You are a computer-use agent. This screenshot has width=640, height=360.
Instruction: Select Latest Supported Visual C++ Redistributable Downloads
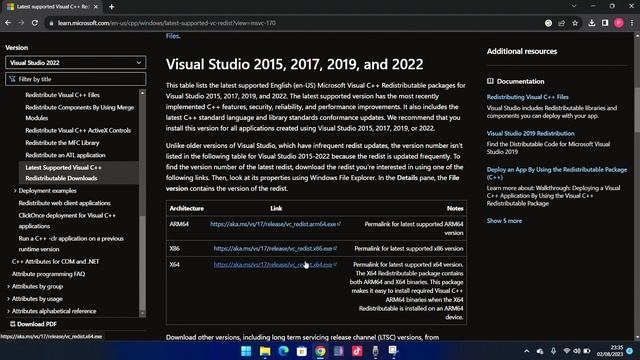[79, 173]
